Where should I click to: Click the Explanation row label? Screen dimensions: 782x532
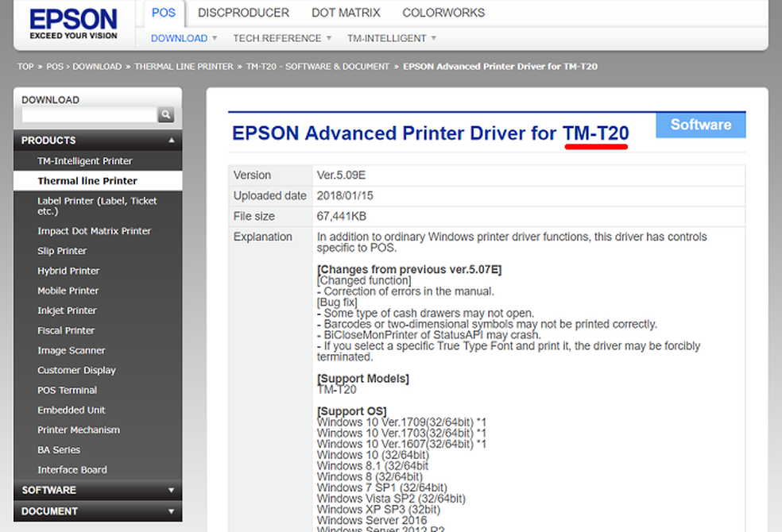click(x=263, y=237)
